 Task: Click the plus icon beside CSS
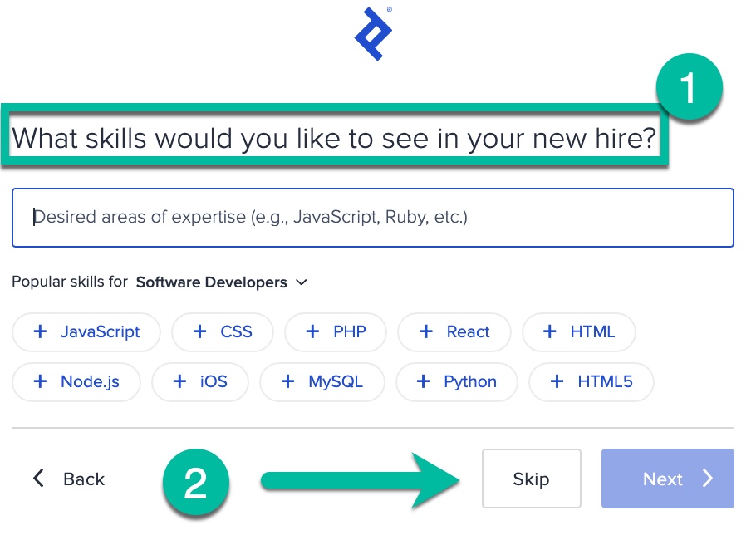pos(199,331)
